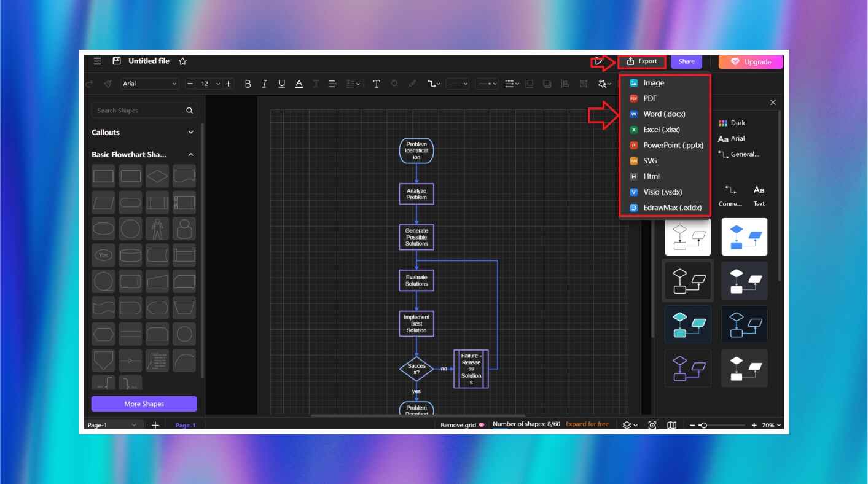868x484 pixels.
Task: Zoom in with the plus icon
Action: point(754,425)
